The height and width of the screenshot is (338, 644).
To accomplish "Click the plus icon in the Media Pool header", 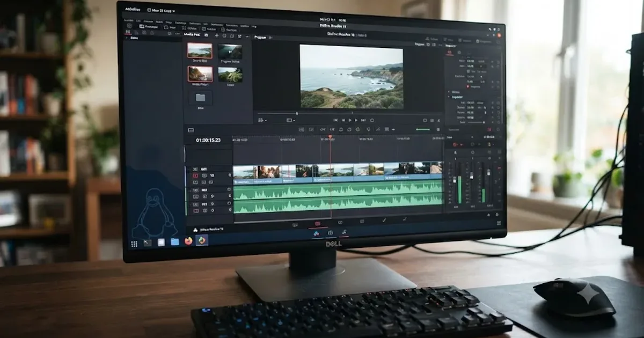I will point(217,35).
